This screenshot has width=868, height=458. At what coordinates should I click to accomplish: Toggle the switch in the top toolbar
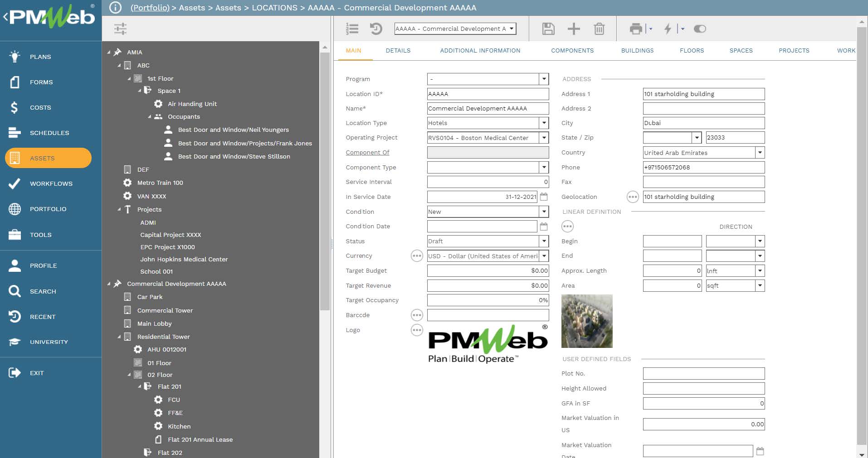[x=700, y=29]
